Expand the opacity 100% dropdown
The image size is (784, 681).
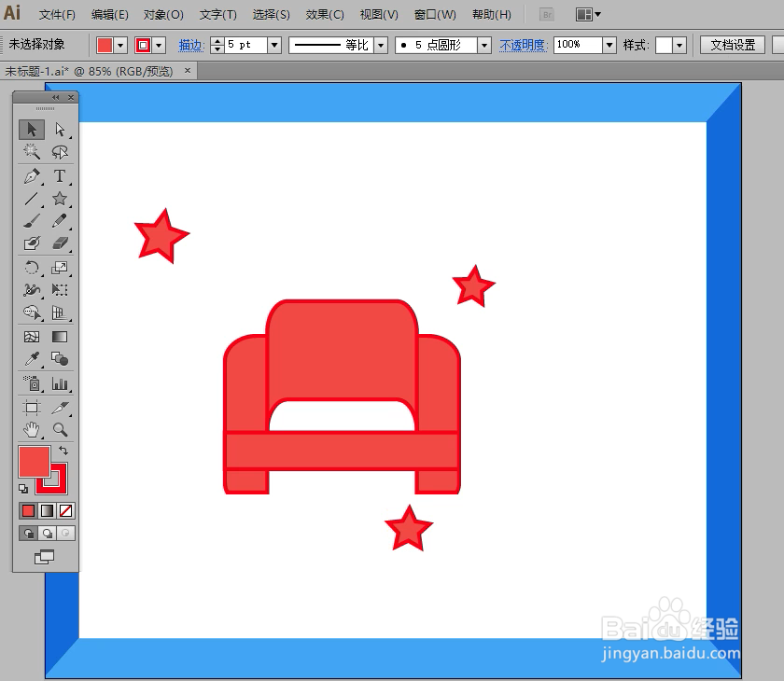click(x=609, y=45)
